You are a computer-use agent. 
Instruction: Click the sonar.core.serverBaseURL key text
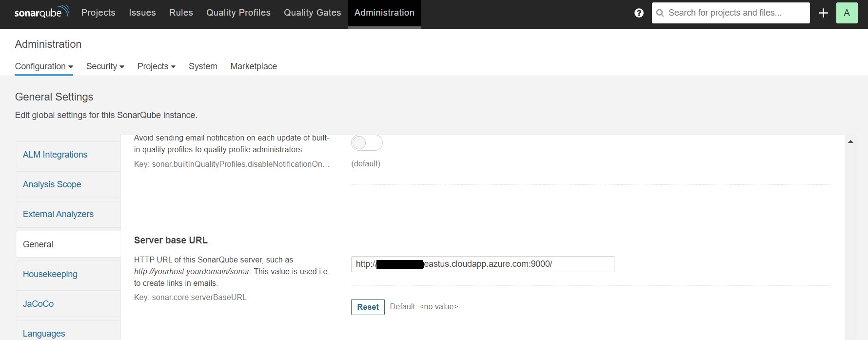pyautogui.click(x=190, y=297)
